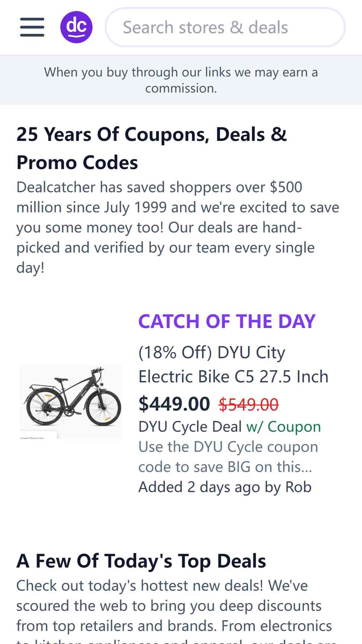Open the hamburger navigation menu
Screen dimensions: 362x644
(32, 27)
